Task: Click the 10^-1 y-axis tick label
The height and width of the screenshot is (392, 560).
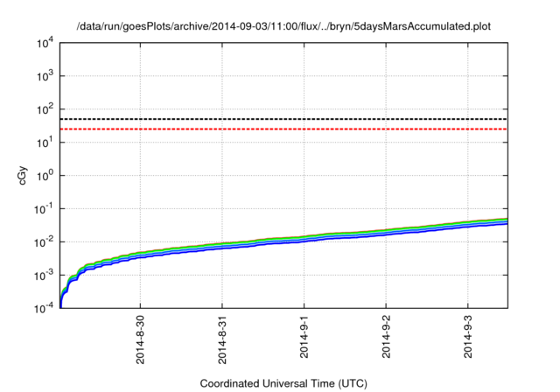Action: [x=45, y=209]
